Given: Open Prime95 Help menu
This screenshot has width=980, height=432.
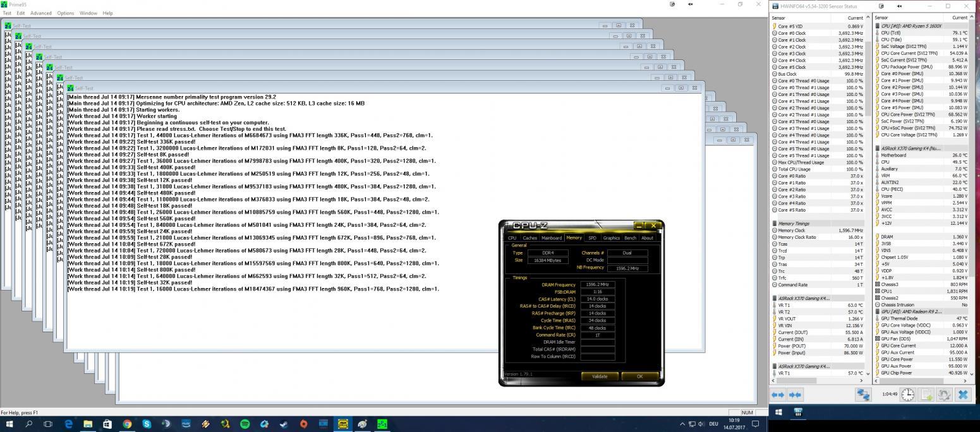Looking at the screenshot, I should [107, 13].
